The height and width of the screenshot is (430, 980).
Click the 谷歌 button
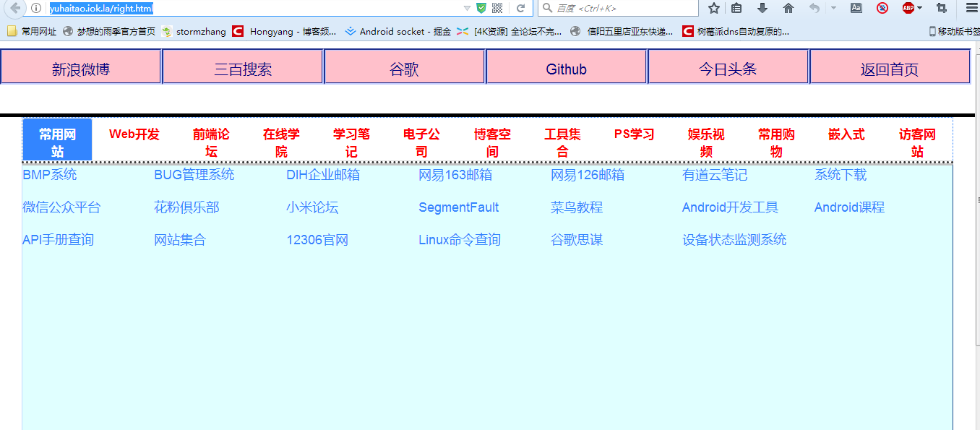click(405, 67)
